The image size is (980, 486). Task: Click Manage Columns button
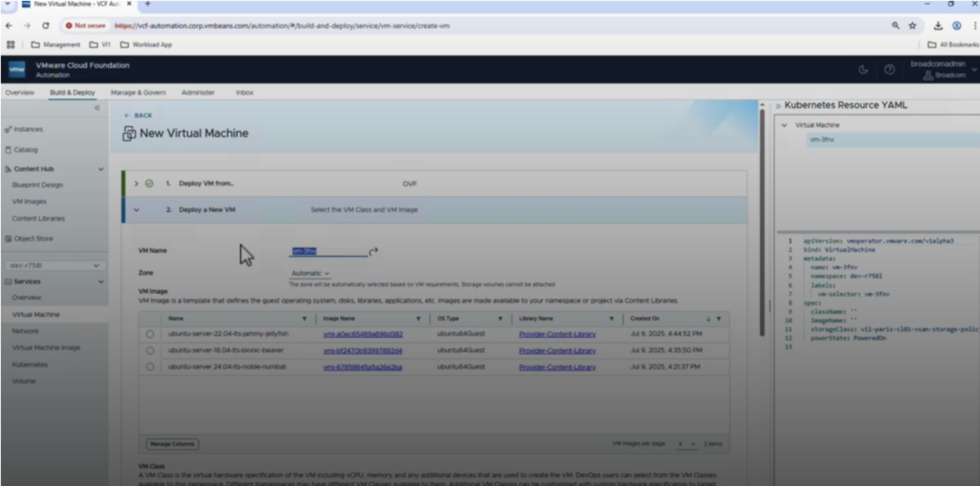pyautogui.click(x=172, y=444)
